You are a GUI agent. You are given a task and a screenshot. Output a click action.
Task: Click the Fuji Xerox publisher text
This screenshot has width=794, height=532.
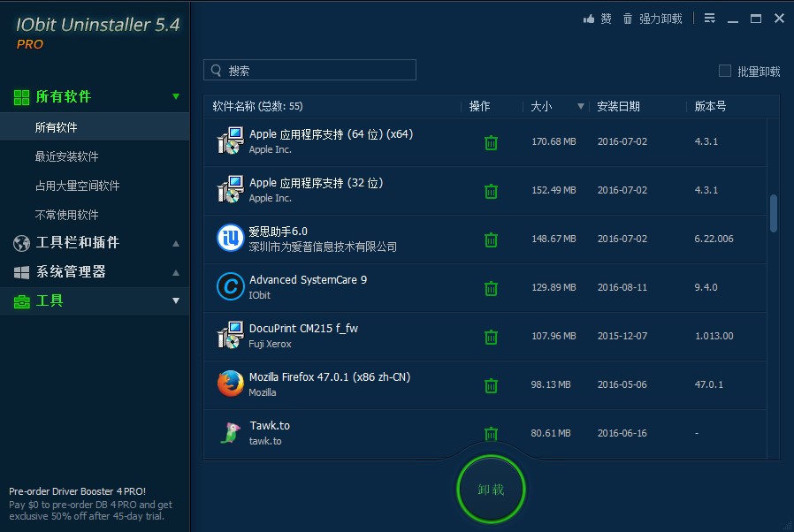tap(270, 344)
